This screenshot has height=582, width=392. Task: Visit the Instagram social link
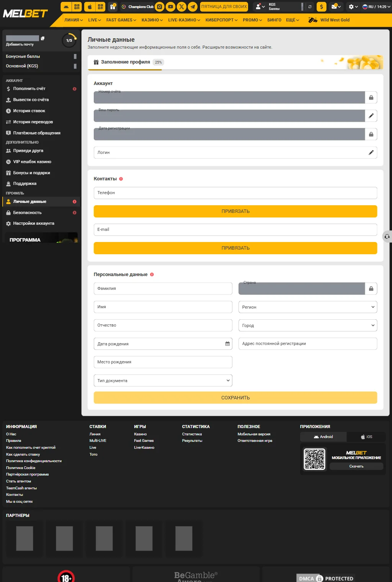pyautogui.click(x=160, y=7)
